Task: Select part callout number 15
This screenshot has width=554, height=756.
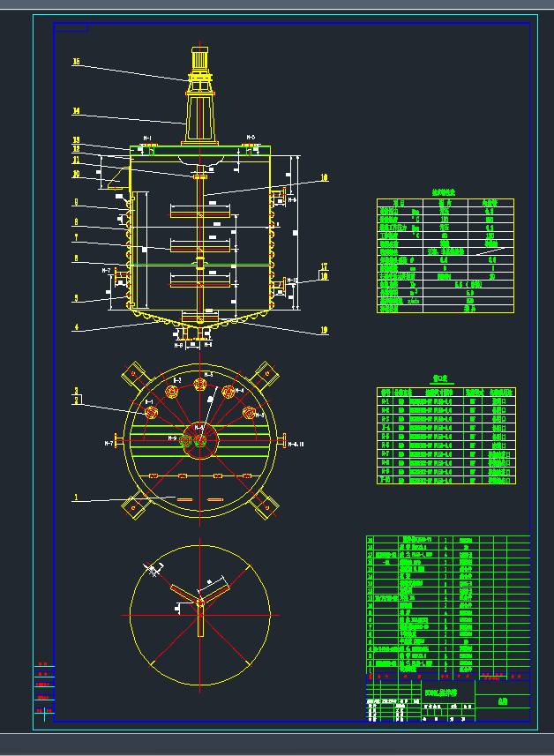Action: 77,62
